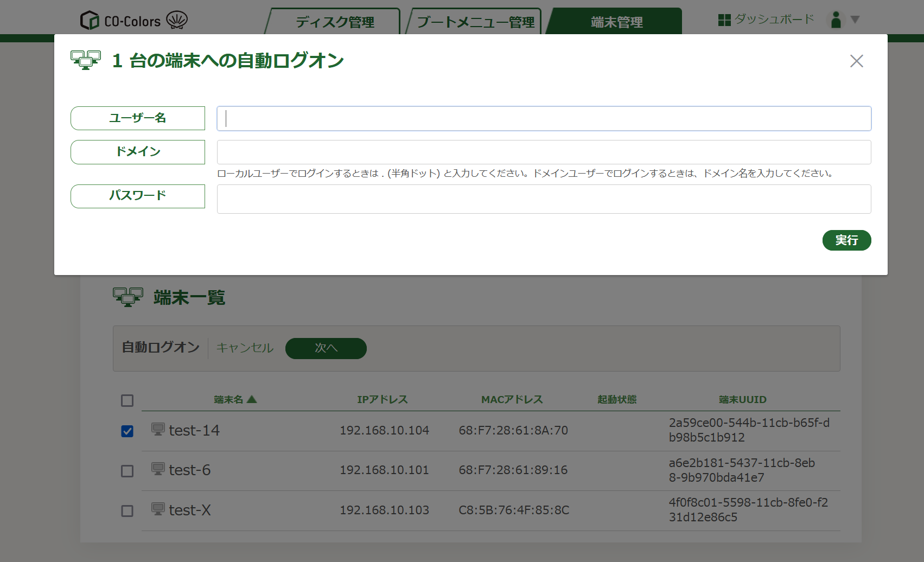Click the 端末一覧 computers icon
The image size is (924, 562).
tap(128, 297)
